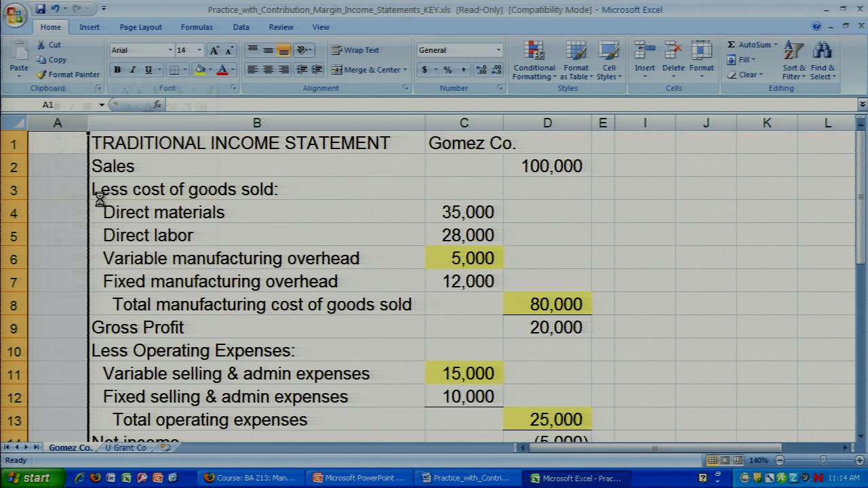Click the insert function fx icon
This screenshot has width=868, height=488.
(157, 104)
